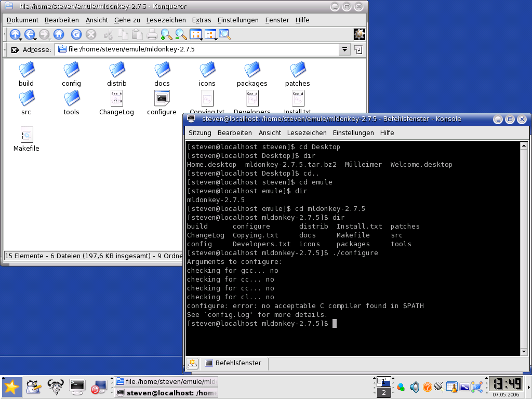Switch to virtual desktop 2 in pager
The height and width of the screenshot is (399, 532).
[384, 393]
